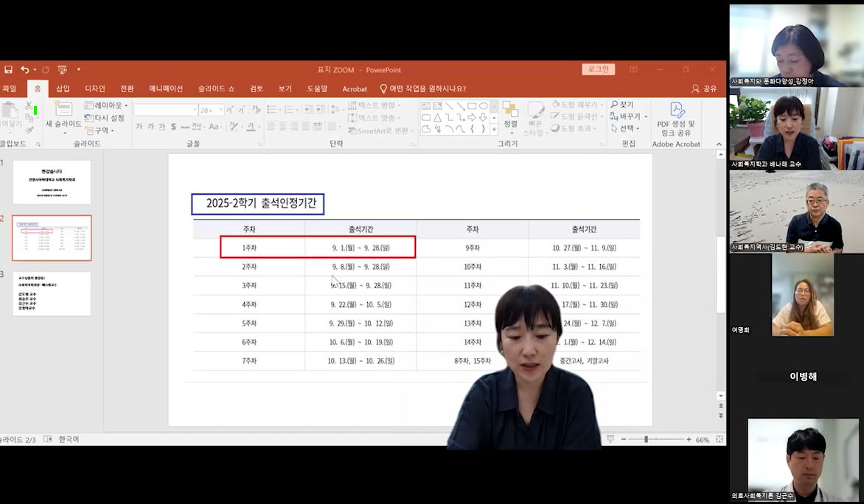The width and height of the screenshot is (864, 504).
Task: Toggle underline formatting button
Action: (x=161, y=127)
